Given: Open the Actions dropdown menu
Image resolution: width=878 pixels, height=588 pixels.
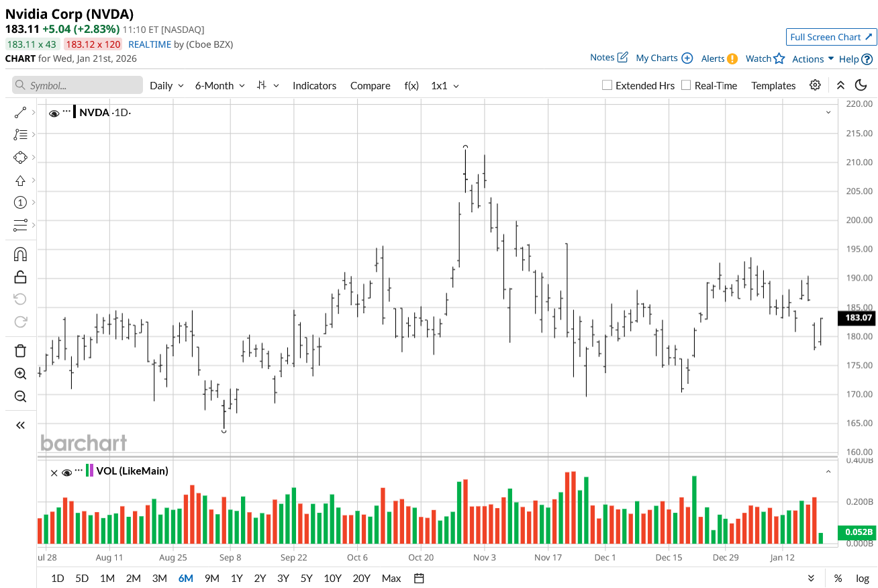Looking at the screenshot, I should tap(813, 59).
